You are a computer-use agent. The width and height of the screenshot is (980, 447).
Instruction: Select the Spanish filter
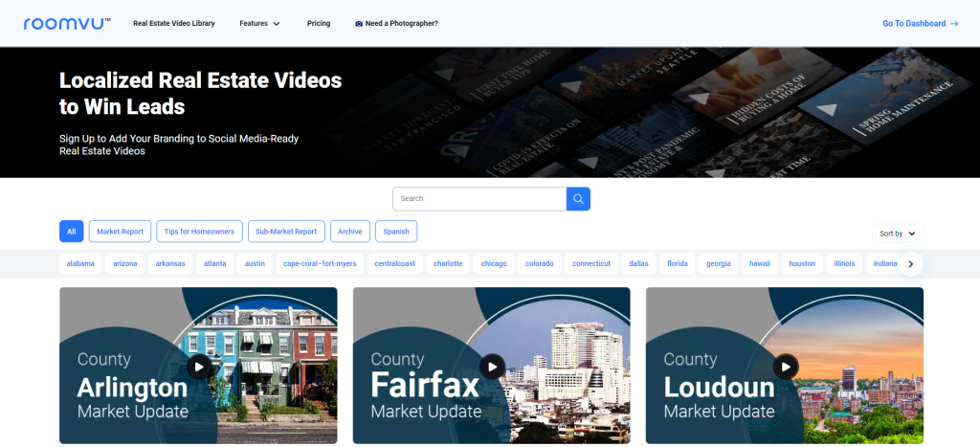pos(396,232)
